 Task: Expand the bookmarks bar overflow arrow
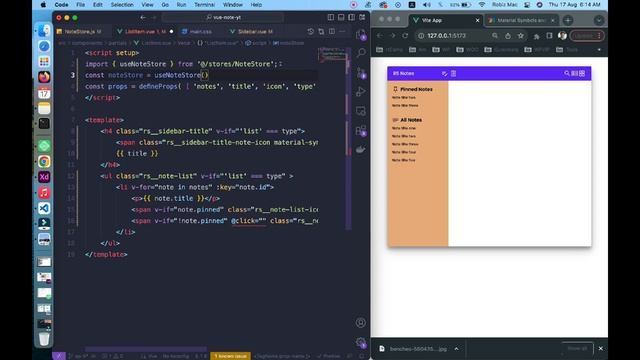click(x=599, y=50)
